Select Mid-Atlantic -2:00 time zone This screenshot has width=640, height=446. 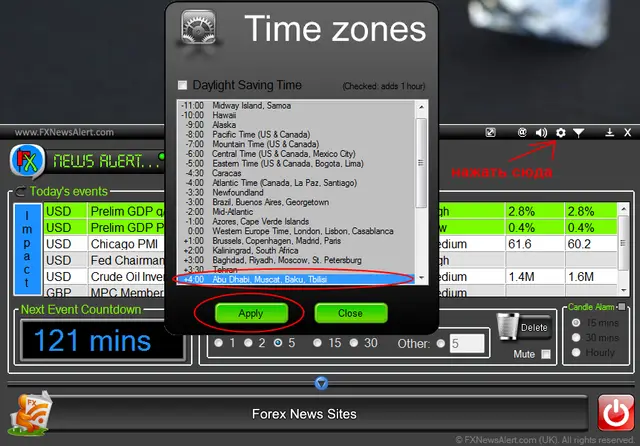pos(297,212)
